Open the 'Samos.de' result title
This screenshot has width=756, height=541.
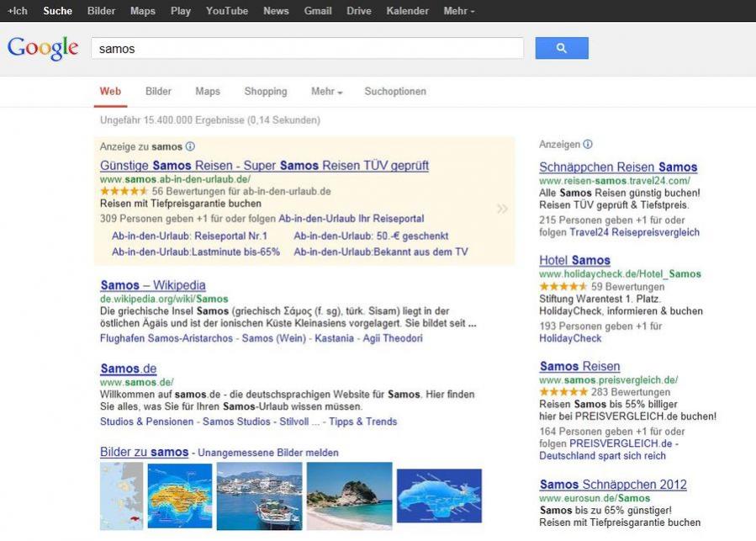point(129,369)
